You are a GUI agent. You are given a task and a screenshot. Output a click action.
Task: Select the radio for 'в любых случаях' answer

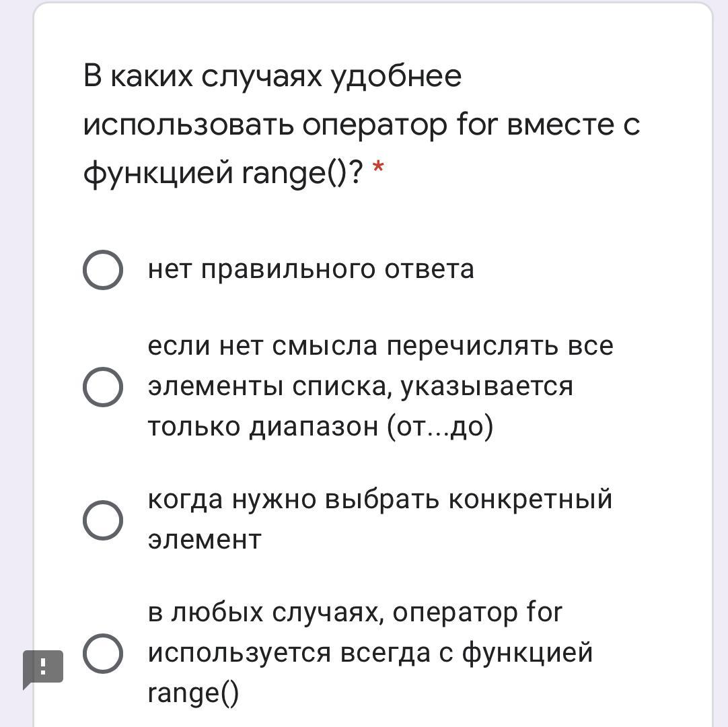pyautogui.click(x=103, y=654)
